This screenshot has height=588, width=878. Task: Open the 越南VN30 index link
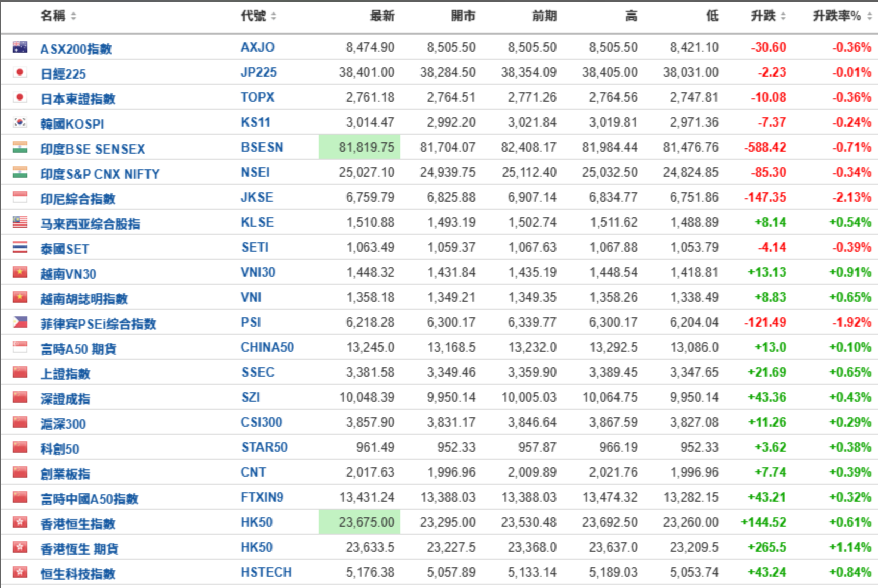coord(68,274)
